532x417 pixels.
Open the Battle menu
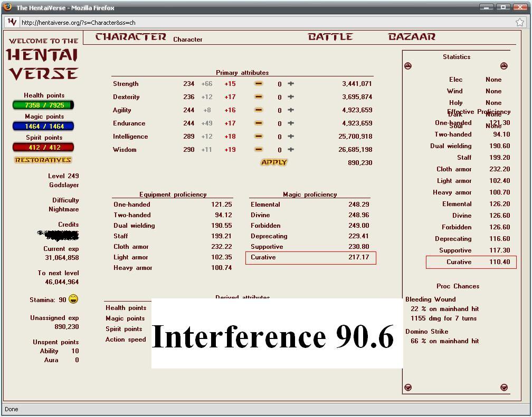(x=330, y=37)
